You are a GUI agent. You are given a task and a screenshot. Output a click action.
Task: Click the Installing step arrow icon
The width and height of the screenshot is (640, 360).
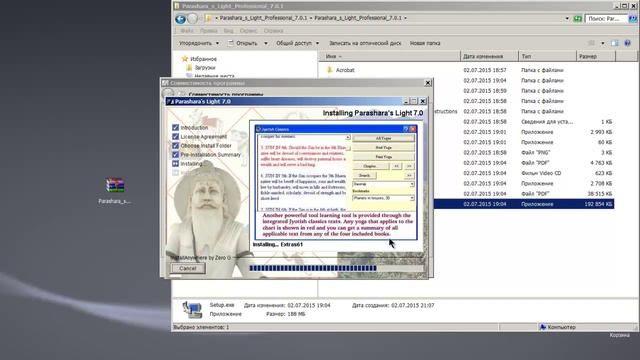point(176,163)
